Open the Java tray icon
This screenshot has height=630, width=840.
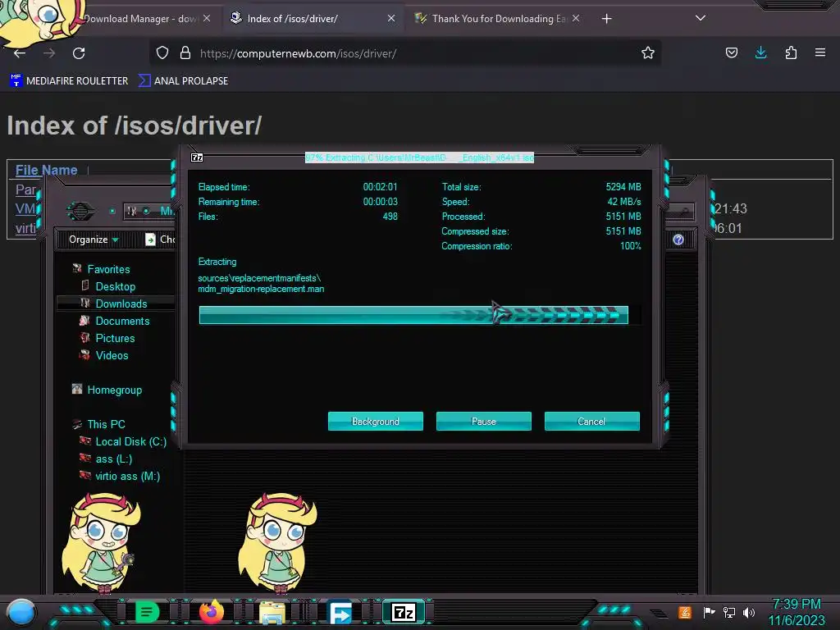tap(685, 612)
